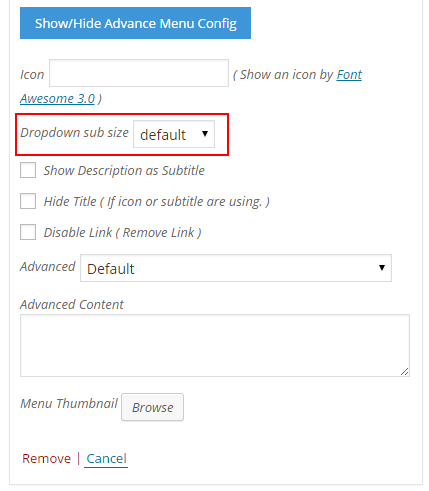Click the textarea resize grip handle
Image resolution: width=429 pixels, height=491 pixels.
coord(404,372)
